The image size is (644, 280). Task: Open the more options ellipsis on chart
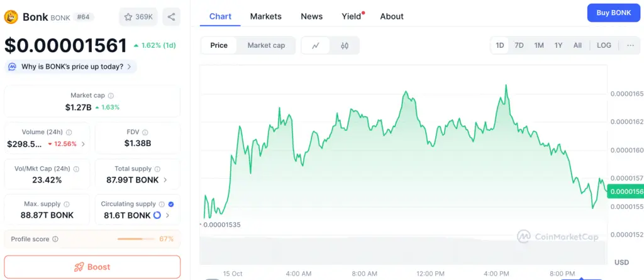point(630,45)
